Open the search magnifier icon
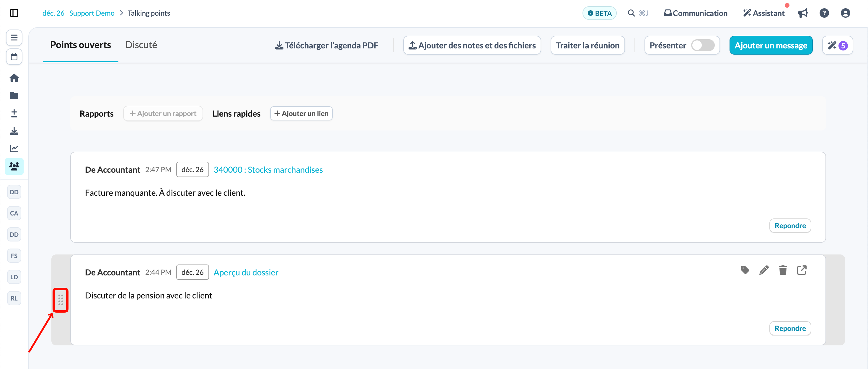Screen dimensions: 868x369 pos(631,13)
